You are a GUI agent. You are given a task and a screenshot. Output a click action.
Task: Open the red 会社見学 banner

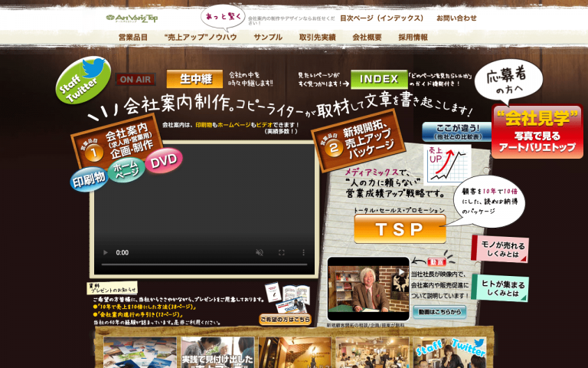(537, 131)
